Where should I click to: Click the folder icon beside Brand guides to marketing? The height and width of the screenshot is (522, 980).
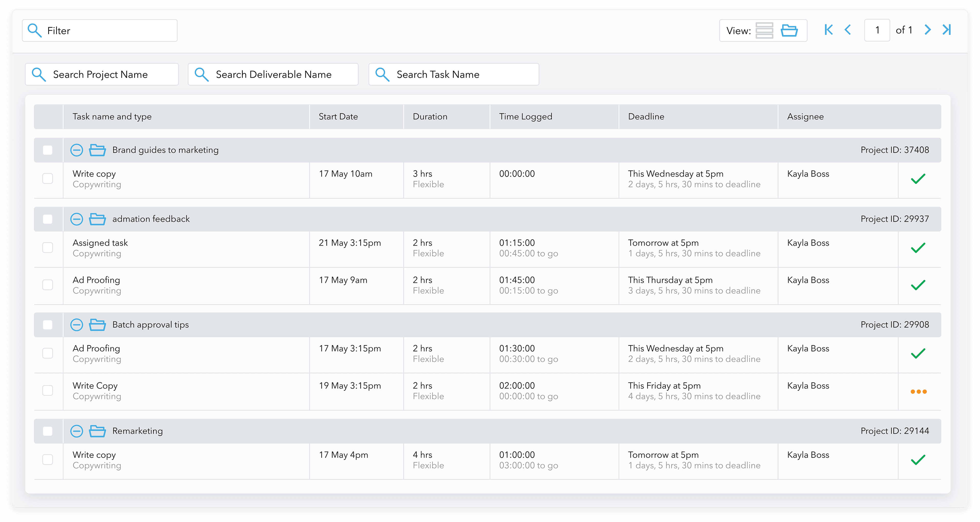(x=98, y=150)
